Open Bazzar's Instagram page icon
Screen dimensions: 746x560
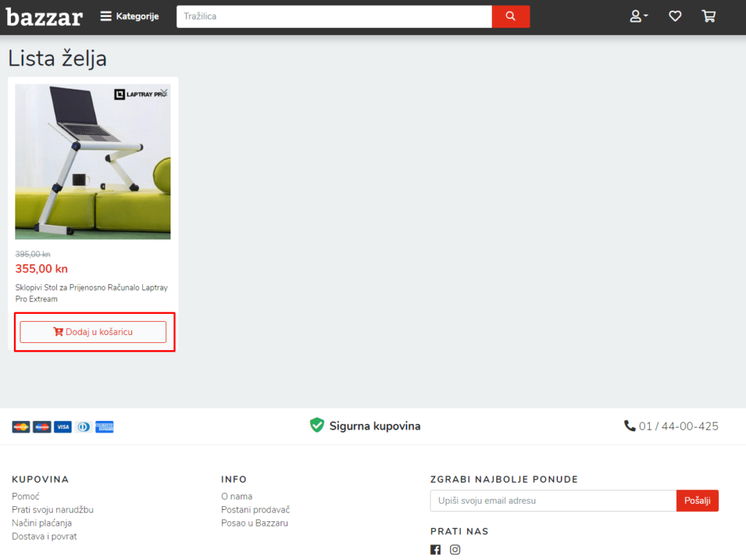point(455,550)
